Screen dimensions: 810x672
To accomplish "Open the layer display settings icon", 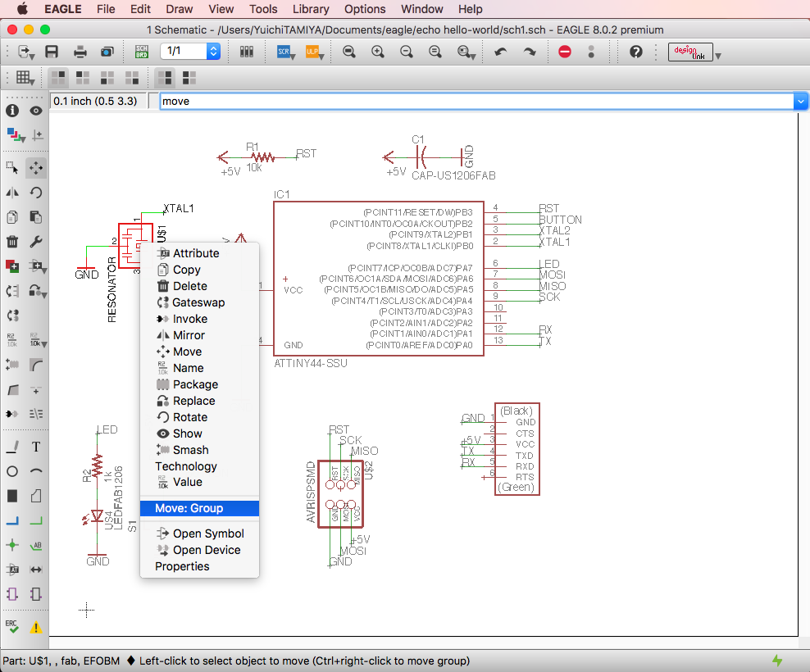I will (16, 135).
